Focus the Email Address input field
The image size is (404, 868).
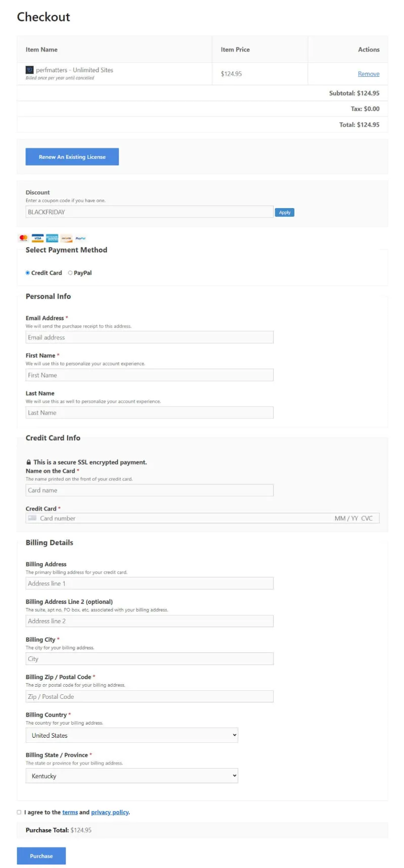coord(149,337)
